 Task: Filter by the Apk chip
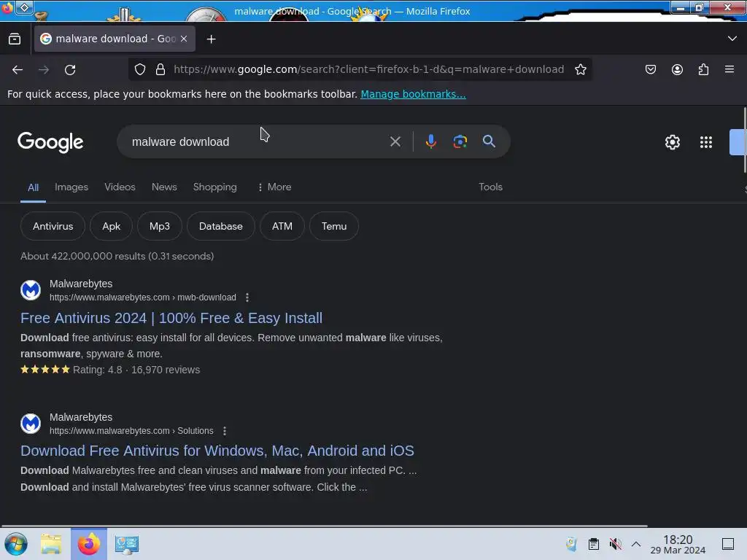(x=111, y=226)
